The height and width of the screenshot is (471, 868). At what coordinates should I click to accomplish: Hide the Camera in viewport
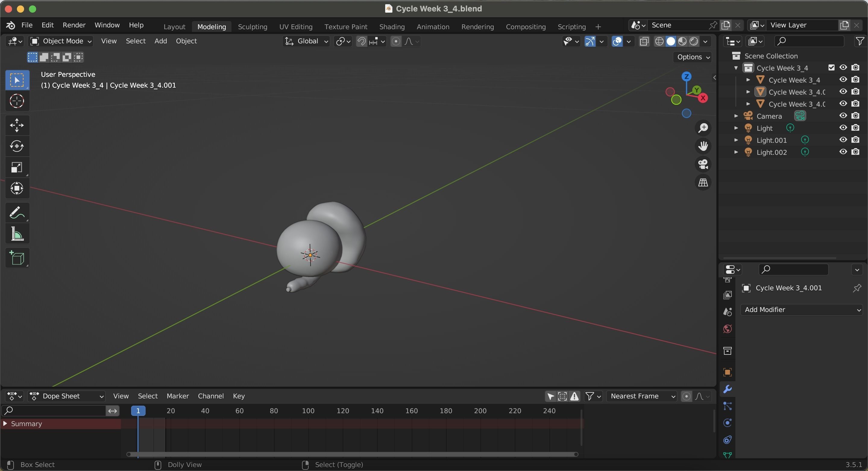843,115
